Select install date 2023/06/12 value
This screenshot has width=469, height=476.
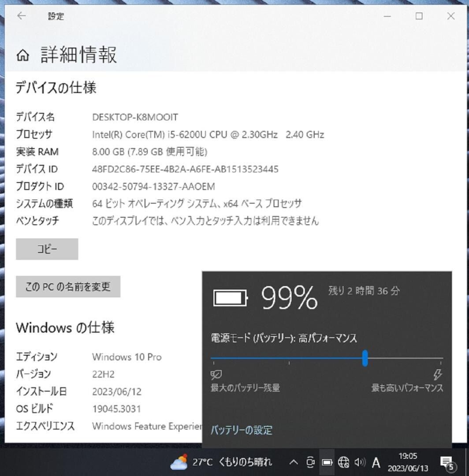point(117,392)
